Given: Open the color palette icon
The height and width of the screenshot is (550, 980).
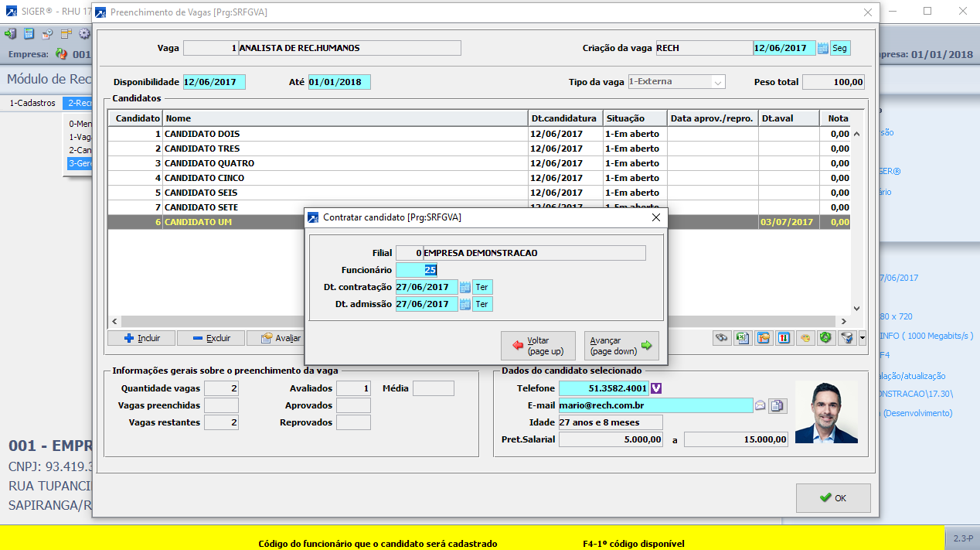Looking at the screenshot, I should tap(805, 338).
